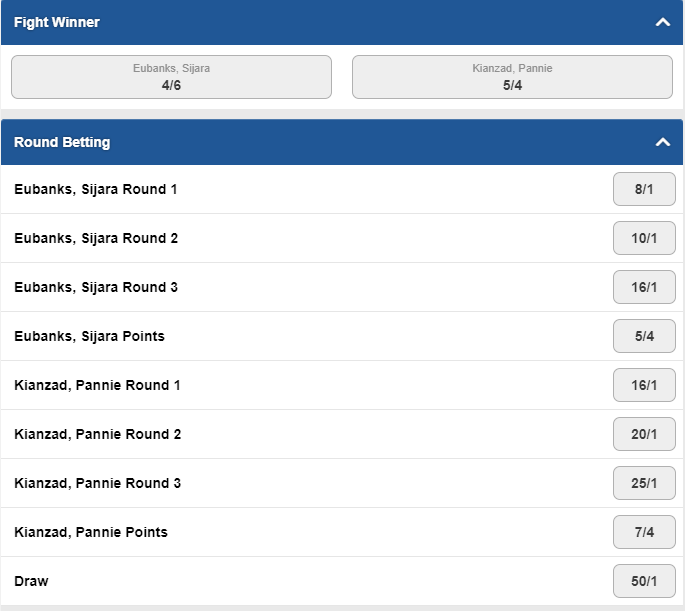Select 16/1 odds for Kianzad Round 1
The width and height of the screenshot is (685, 611).
point(644,385)
